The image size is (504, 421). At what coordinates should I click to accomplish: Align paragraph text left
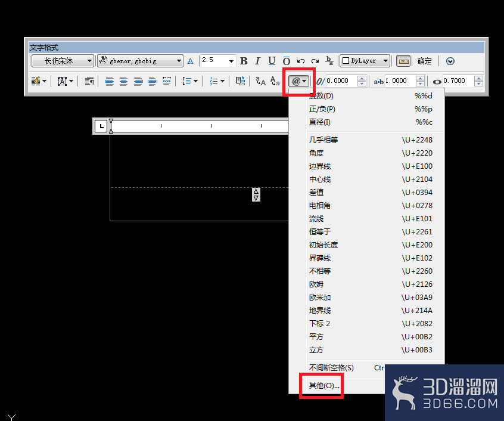[x=109, y=81]
